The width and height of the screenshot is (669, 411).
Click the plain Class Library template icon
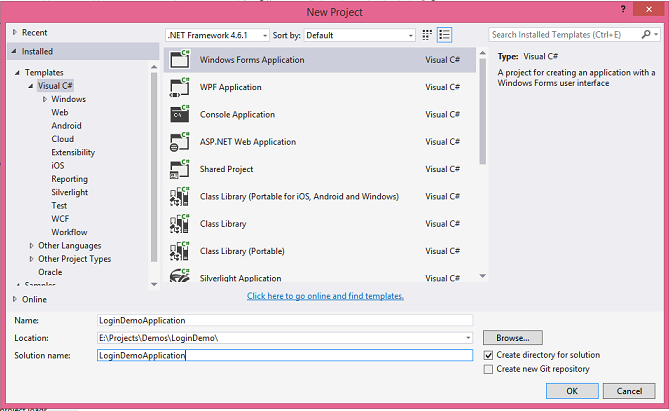[180, 224]
